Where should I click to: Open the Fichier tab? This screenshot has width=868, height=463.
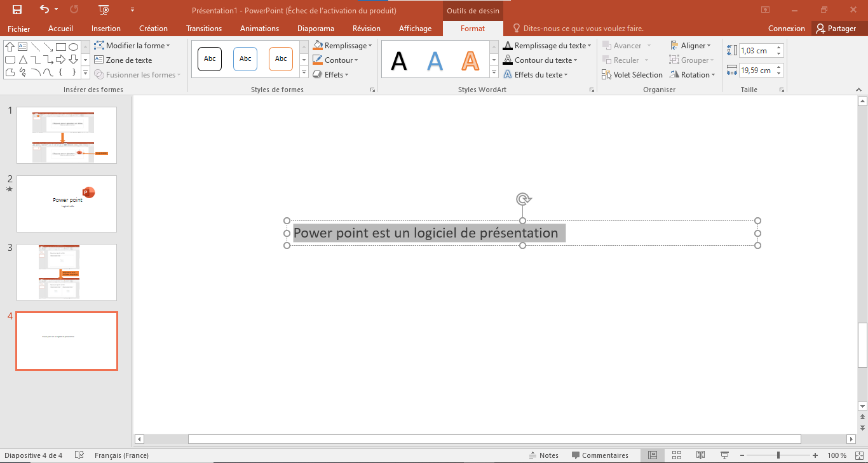pos(19,29)
